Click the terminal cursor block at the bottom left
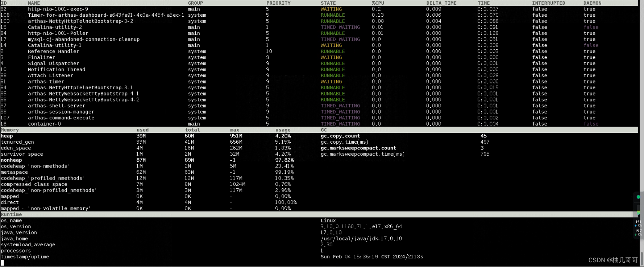 pos(2,263)
